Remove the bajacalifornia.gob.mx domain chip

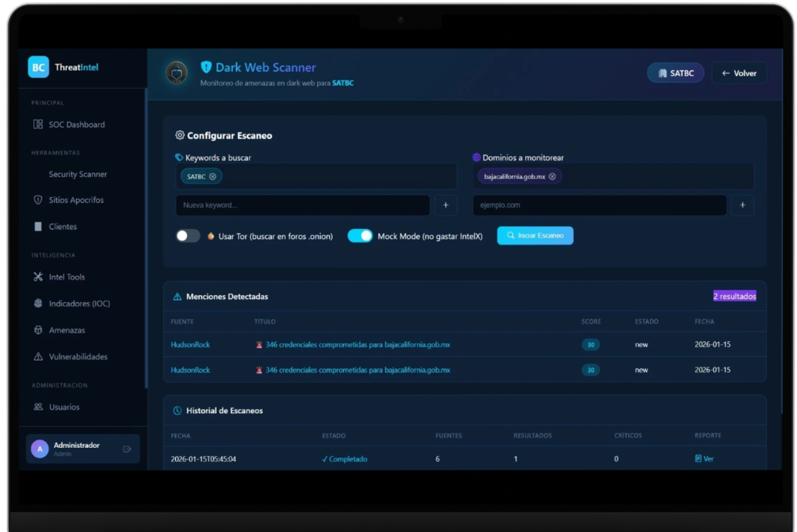click(x=553, y=177)
